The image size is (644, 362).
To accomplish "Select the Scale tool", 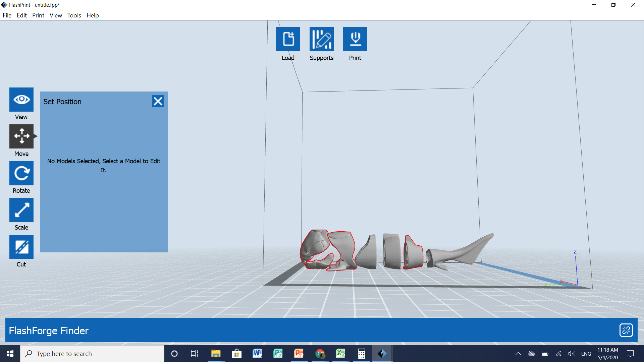I will click(x=21, y=210).
